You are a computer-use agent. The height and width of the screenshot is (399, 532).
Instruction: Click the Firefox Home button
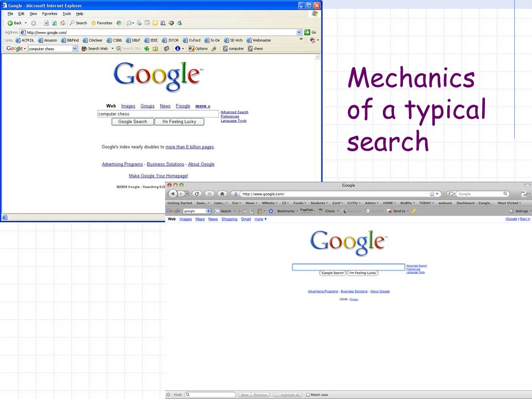click(222, 194)
